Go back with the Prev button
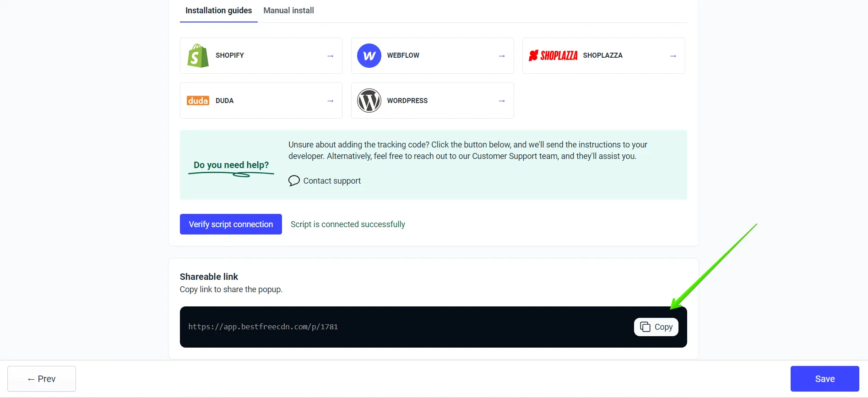Image resolution: width=868 pixels, height=398 pixels. point(42,379)
